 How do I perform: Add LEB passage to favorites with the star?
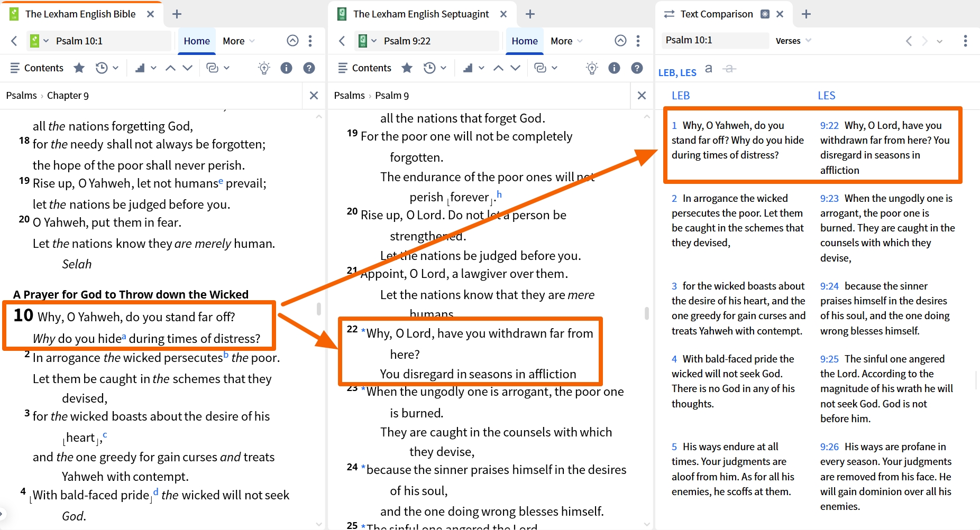79,68
